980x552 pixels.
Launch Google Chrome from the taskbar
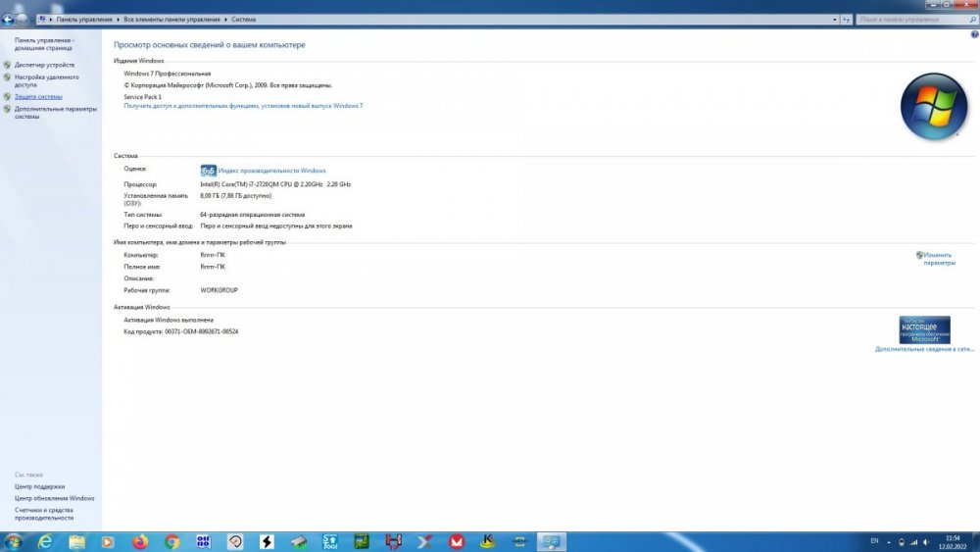tap(171, 541)
